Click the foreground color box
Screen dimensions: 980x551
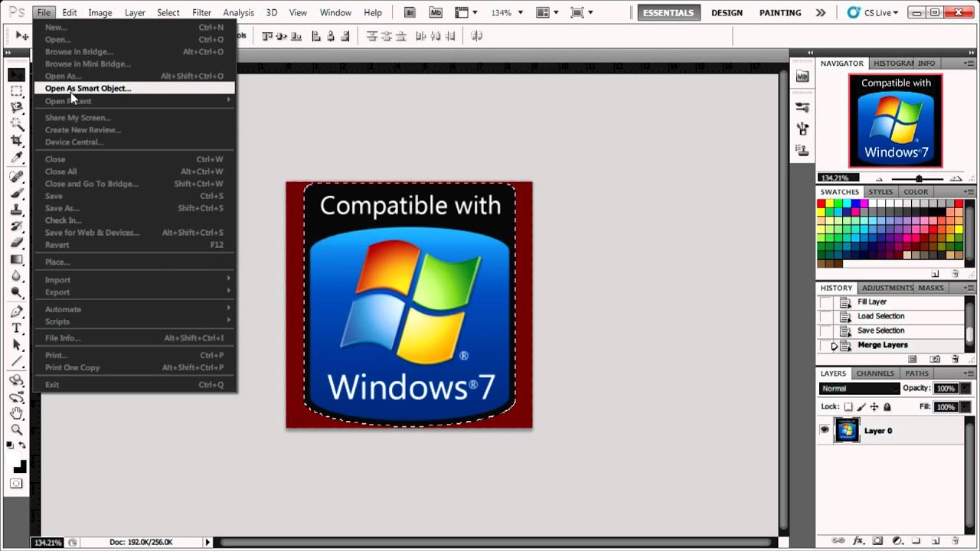13,461
